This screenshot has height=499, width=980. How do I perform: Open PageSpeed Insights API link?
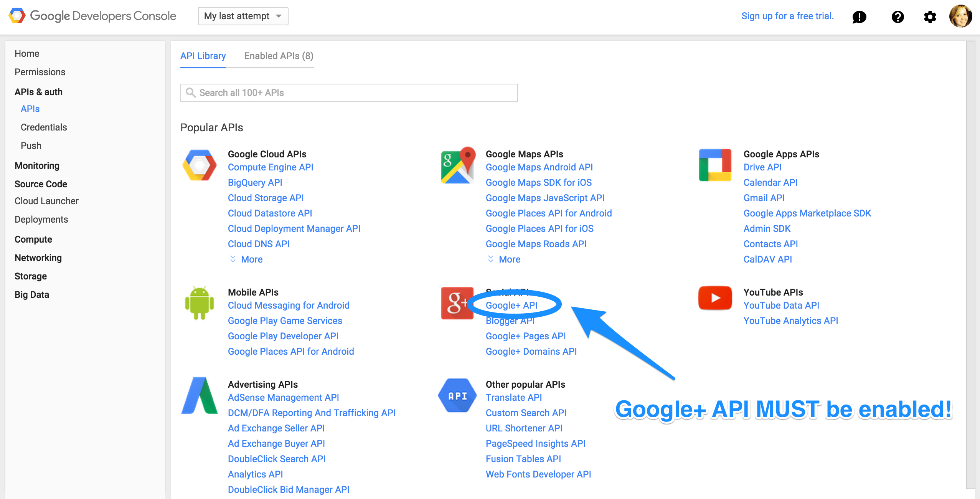point(536,443)
